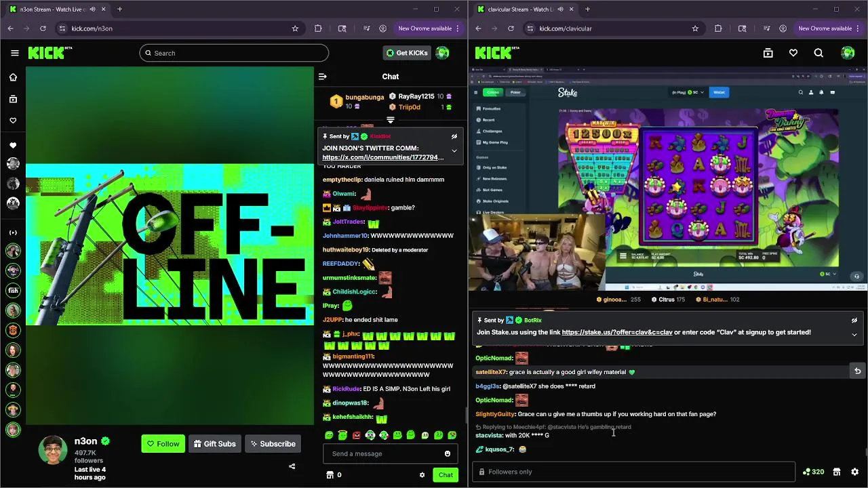Open n3on's Twitter community link
Image resolution: width=868 pixels, height=488 pixels.
coord(383,157)
